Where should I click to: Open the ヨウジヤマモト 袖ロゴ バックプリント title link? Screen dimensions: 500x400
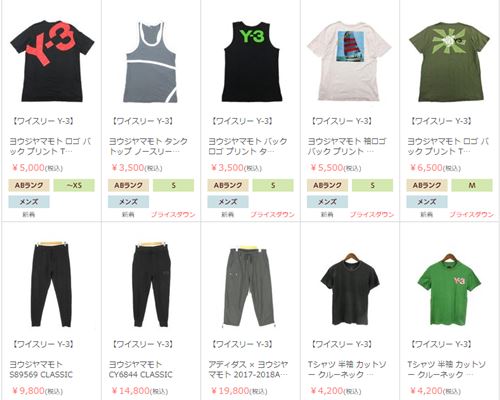click(x=347, y=146)
